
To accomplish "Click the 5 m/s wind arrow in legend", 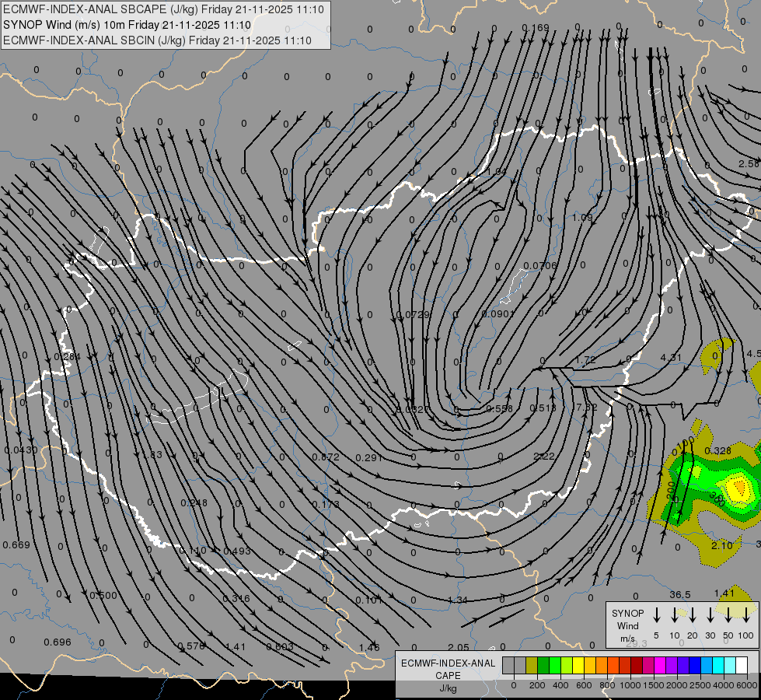I will pyautogui.click(x=656, y=615).
